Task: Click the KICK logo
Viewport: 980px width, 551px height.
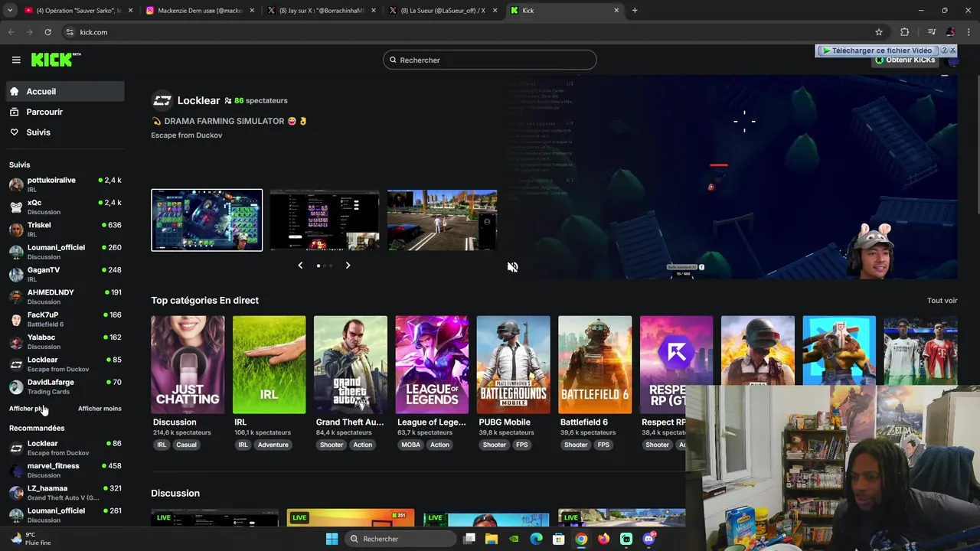Action: [56, 60]
